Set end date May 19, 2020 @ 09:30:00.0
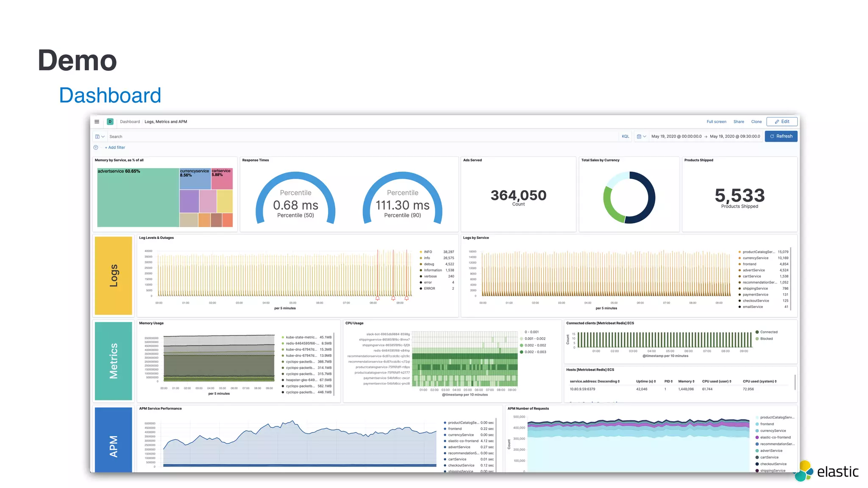The image size is (868, 488). (735, 136)
